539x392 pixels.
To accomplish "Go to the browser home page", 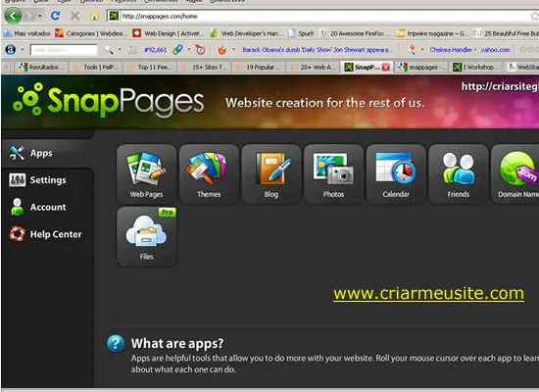I will pos(94,16).
